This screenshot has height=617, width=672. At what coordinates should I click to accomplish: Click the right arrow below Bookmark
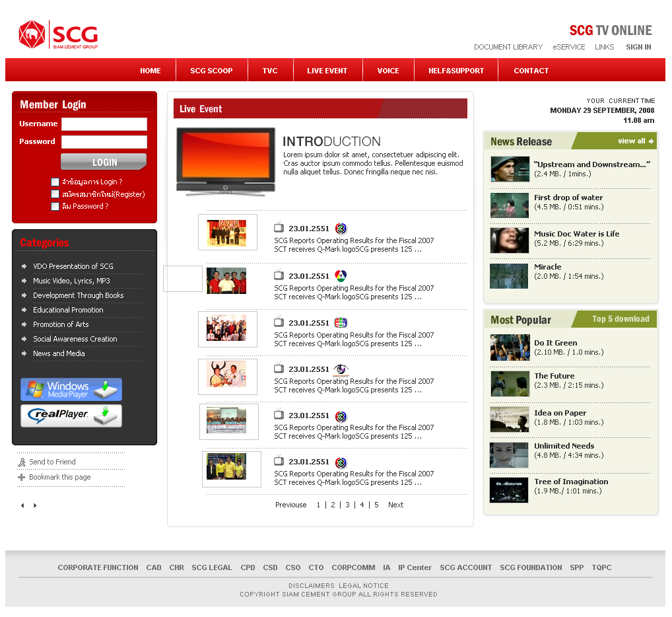pyautogui.click(x=35, y=506)
